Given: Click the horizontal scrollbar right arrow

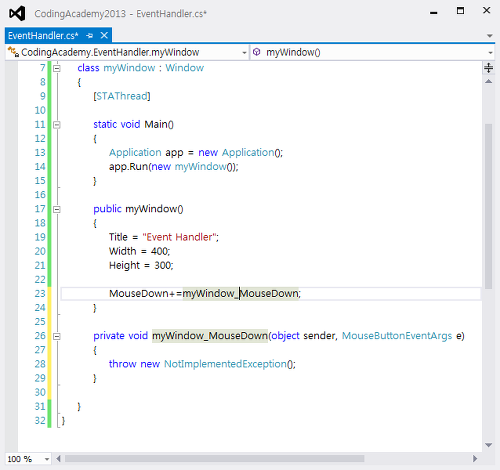Looking at the screenshot, I should coord(475,459).
